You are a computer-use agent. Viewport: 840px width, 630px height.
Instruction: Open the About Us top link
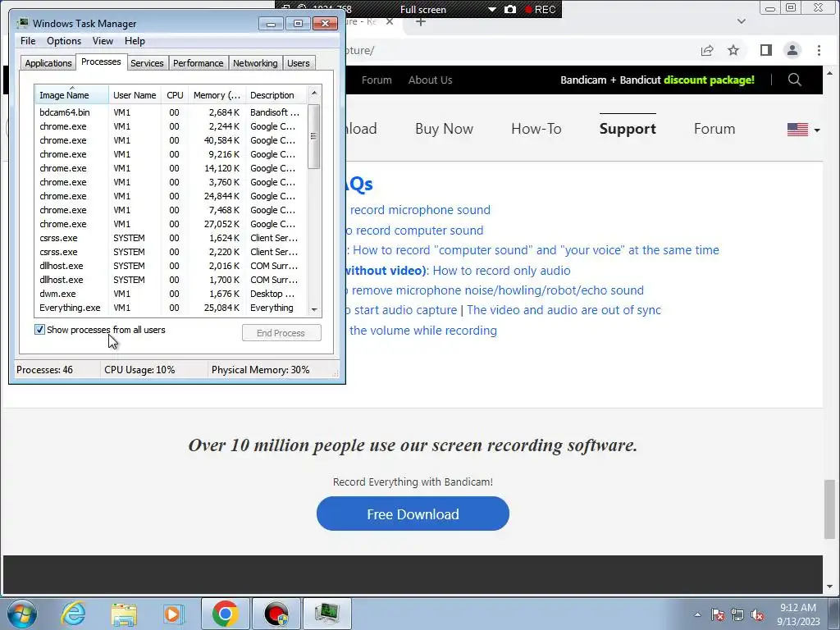coord(430,80)
